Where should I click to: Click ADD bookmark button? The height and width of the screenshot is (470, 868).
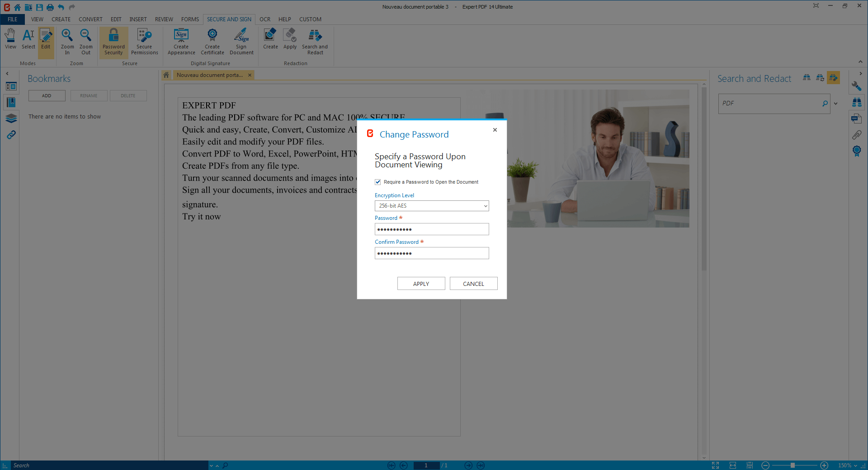point(47,95)
